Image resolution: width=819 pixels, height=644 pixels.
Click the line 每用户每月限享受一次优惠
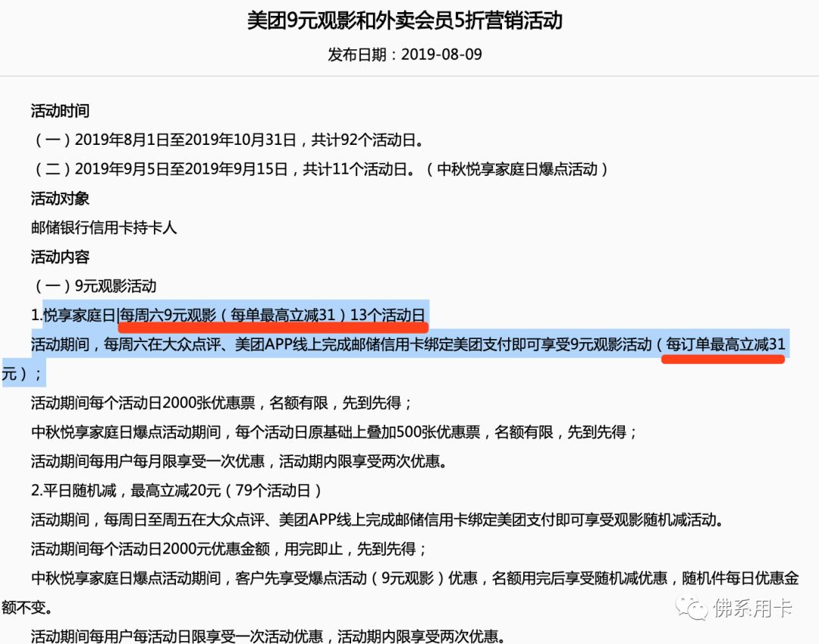click(239, 461)
